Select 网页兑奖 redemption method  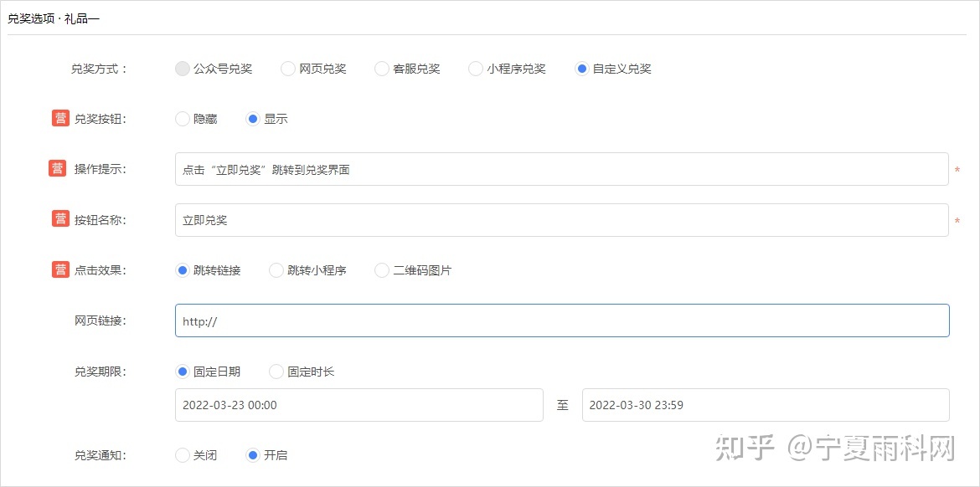(288, 69)
